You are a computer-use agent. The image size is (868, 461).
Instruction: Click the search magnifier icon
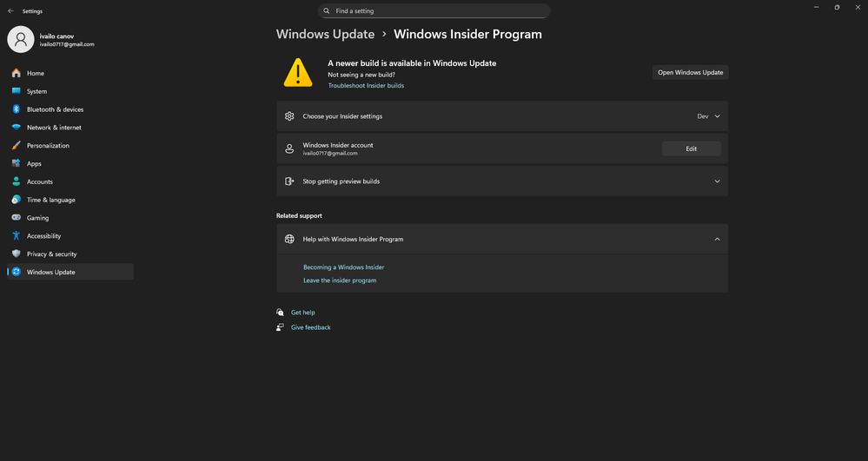[327, 11]
